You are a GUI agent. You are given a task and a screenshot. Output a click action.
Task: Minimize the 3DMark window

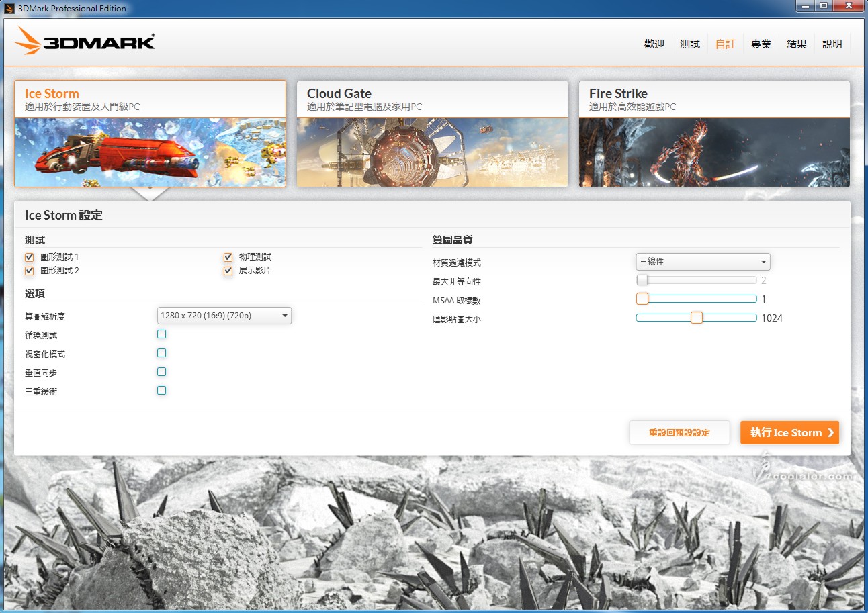click(x=805, y=6)
